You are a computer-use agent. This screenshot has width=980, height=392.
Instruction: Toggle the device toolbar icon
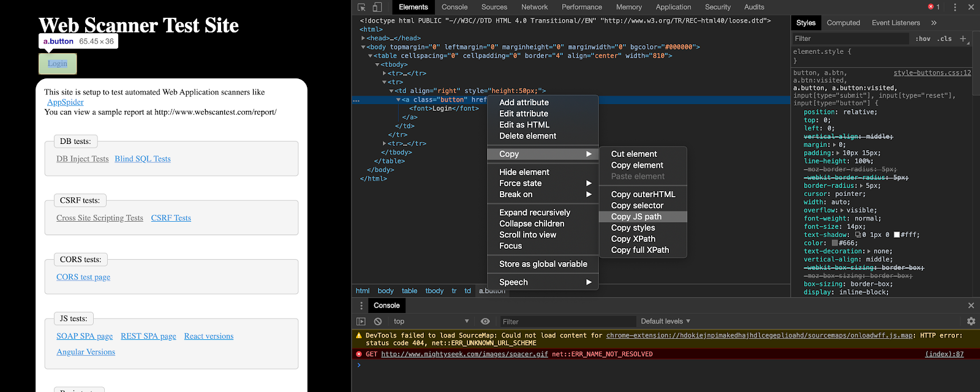click(x=377, y=7)
